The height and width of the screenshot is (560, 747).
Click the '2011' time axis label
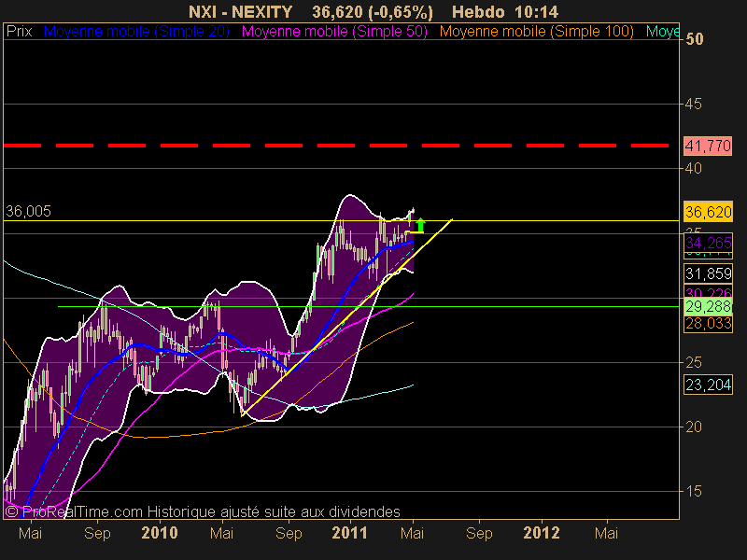pyautogui.click(x=349, y=533)
